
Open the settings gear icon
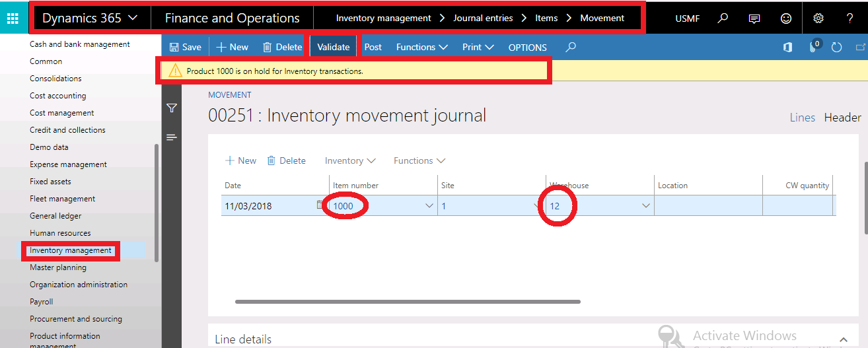pos(818,18)
